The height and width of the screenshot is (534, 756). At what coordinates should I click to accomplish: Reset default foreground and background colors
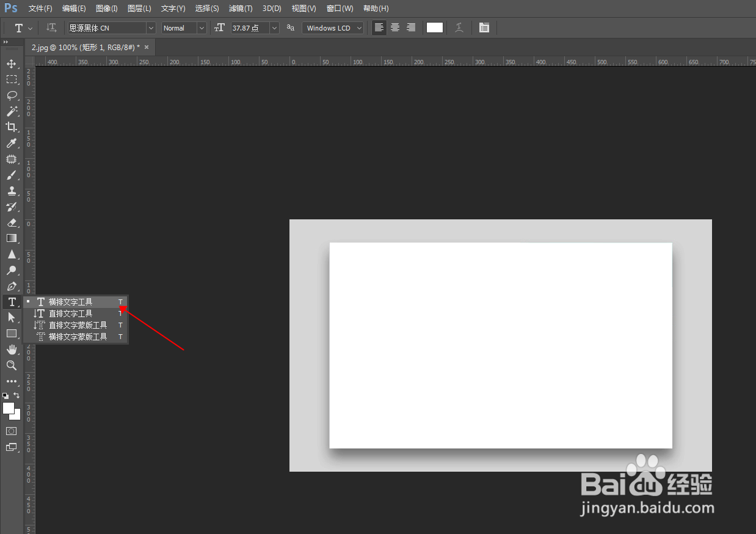(x=5, y=395)
